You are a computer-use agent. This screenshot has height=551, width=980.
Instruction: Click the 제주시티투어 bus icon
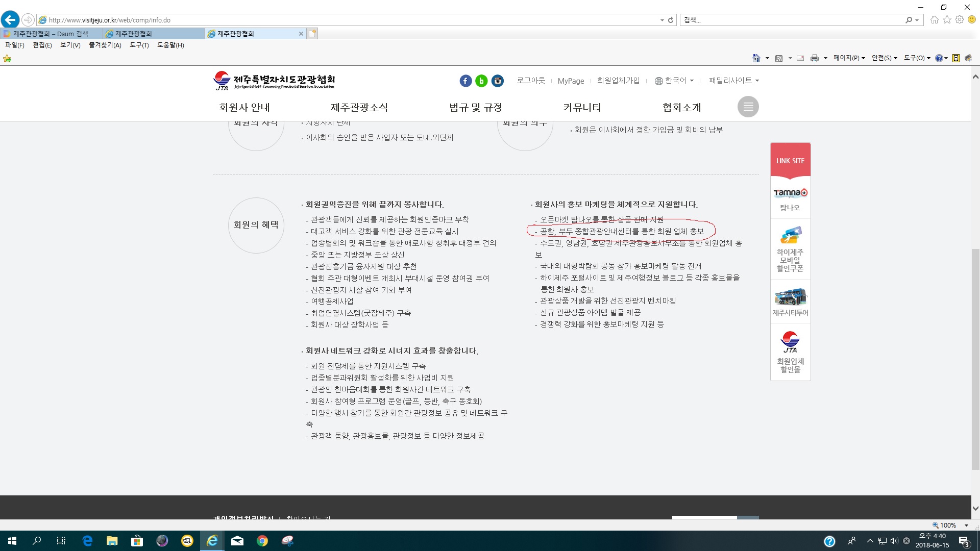(x=790, y=296)
